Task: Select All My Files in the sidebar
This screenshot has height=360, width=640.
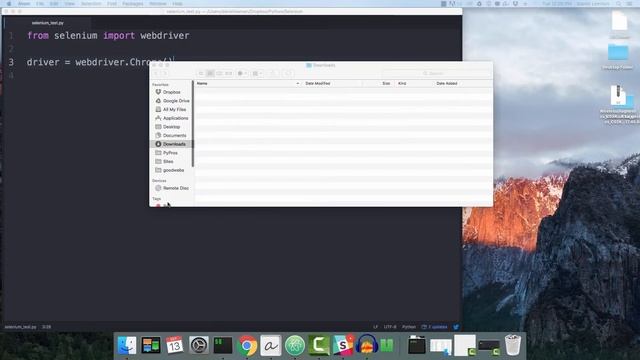Action: 171,109
